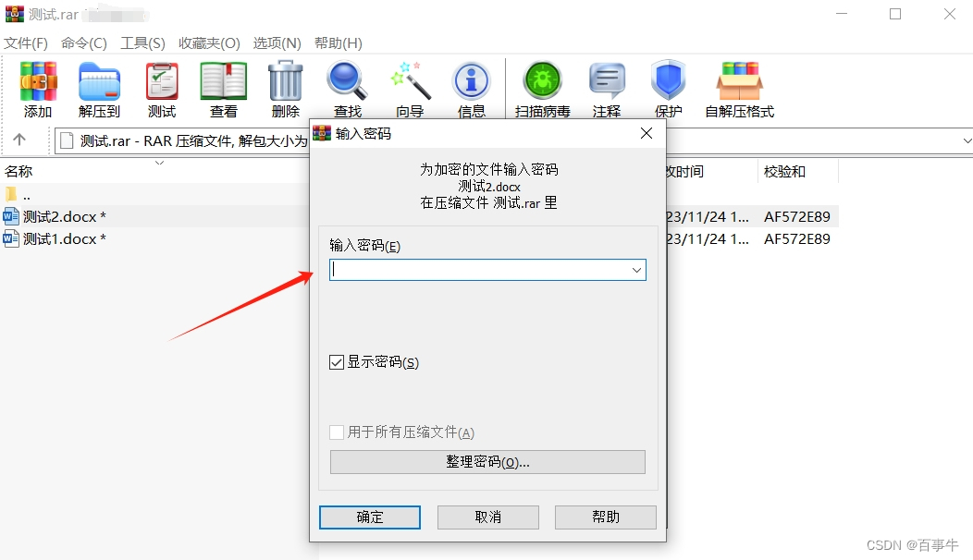Uncheck the 显示密码 checkbox
973x560 pixels.
coord(337,362)
